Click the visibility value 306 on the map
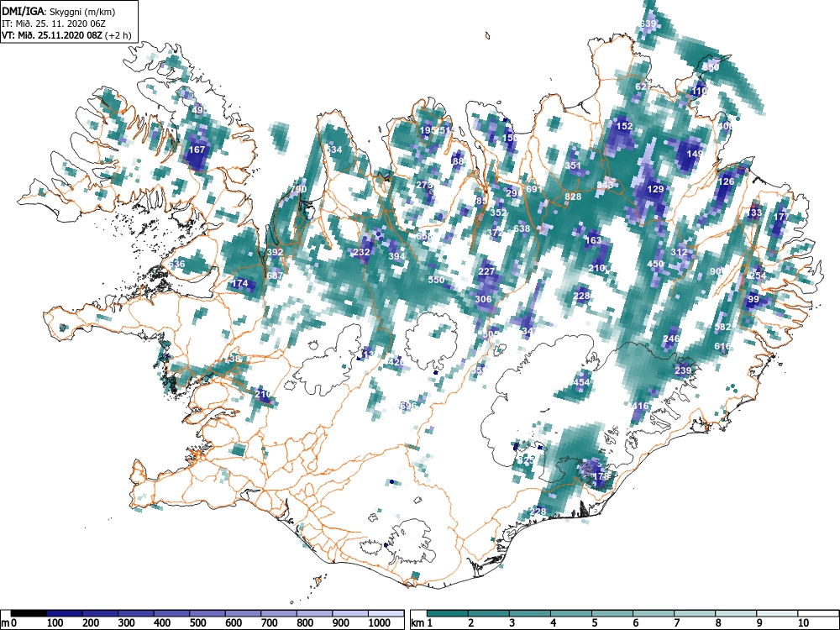The image size is (840, 630). click(x=483, y=299)
